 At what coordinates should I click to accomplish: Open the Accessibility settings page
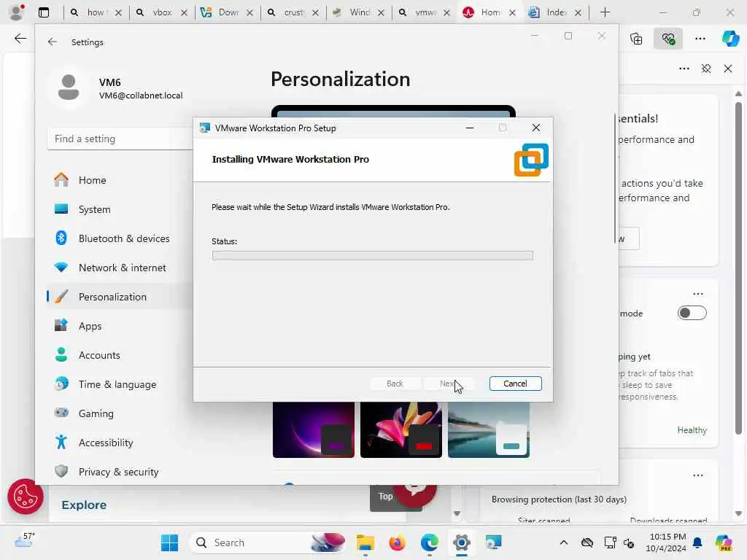[x=120, y=443]
